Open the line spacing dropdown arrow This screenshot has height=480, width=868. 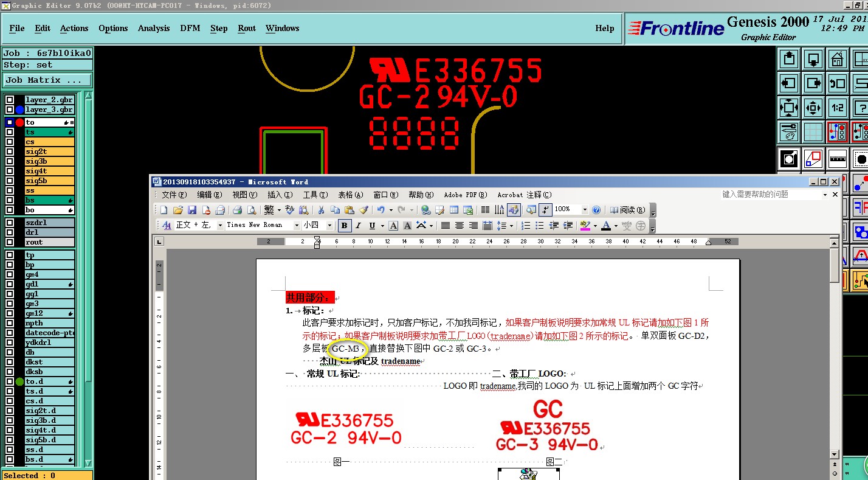coord(511,226)
